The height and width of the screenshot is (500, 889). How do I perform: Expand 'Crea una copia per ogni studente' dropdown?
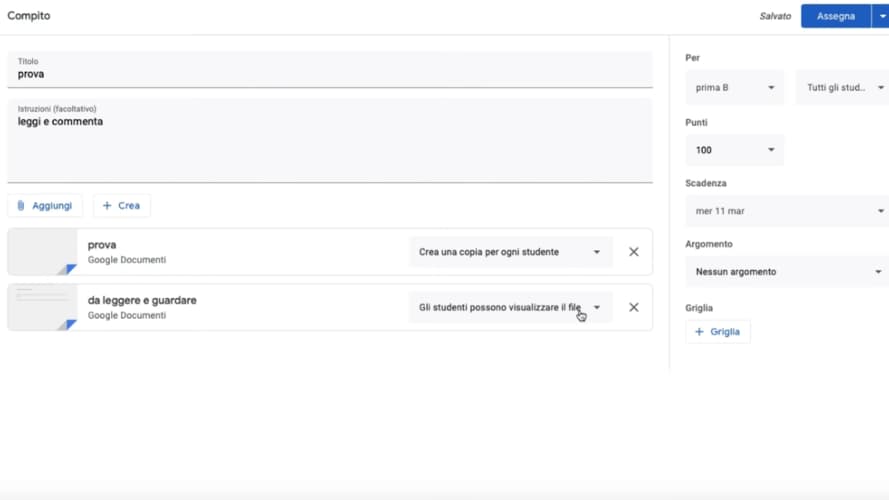tap(510, 252)
